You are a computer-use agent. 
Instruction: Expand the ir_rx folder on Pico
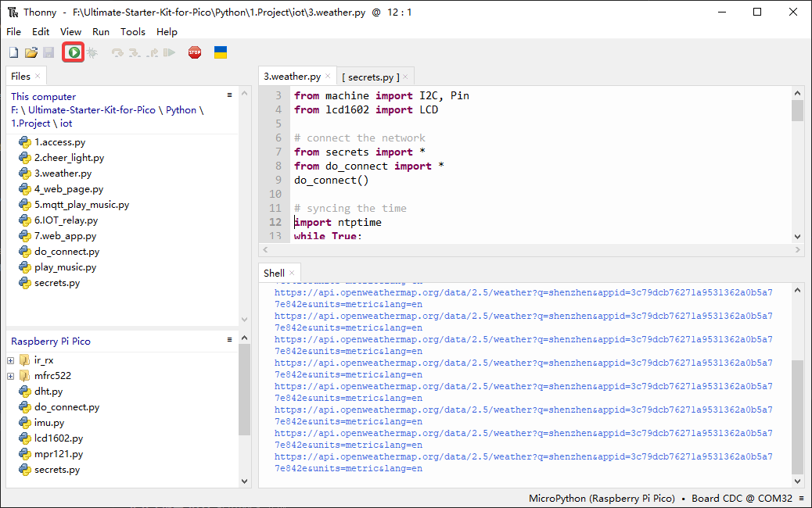click(x=10, y=360)
